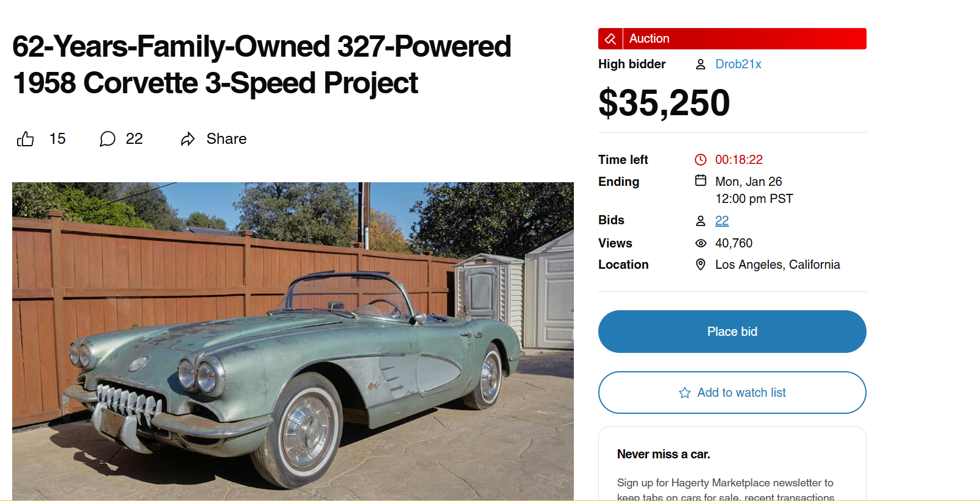Click the star icon inside Add to watch list
This screenshot has height=501, width=980.
click(684, 393)
